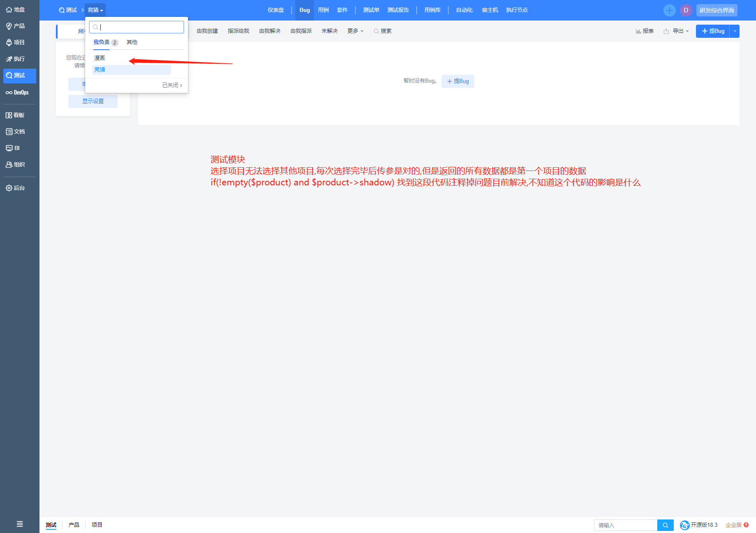The image size is (756, 533).
Task: Open the DevOps sidebar icon
Action: (19, 92)
